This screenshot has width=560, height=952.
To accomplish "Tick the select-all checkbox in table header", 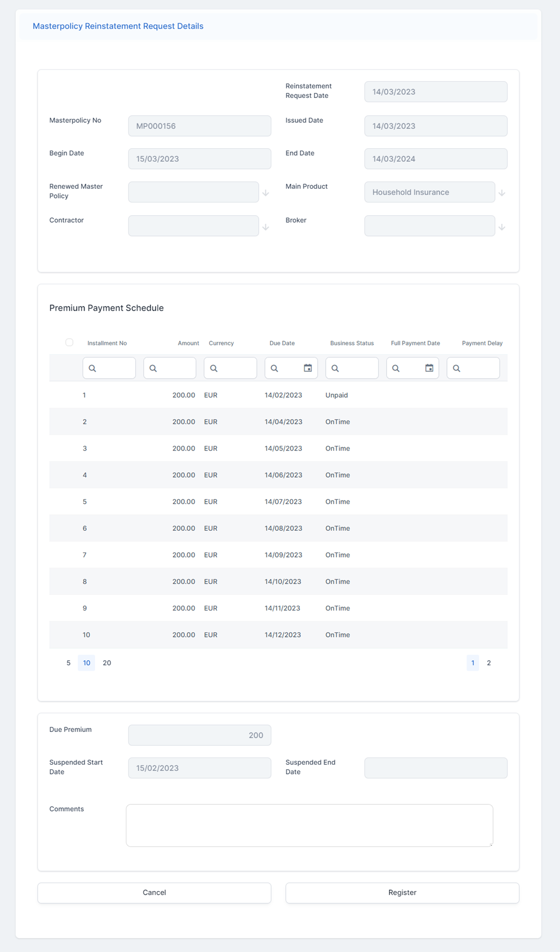I will [69, 343].
